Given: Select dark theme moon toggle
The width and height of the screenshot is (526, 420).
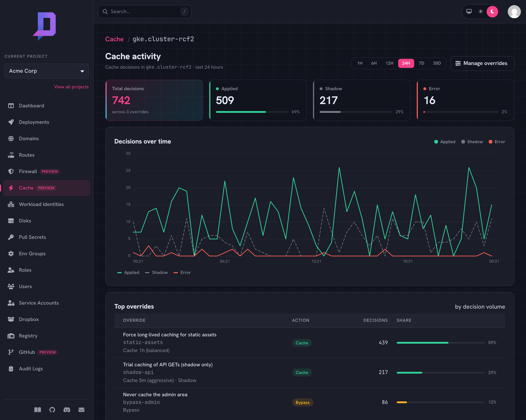Looking at the screenshot, I should coord(492,12).
